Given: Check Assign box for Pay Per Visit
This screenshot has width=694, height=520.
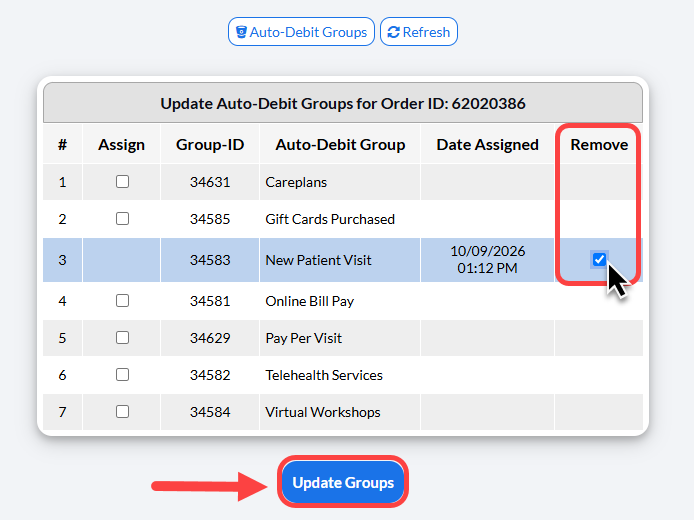Looking at the screenshot, I should click(x=122, y=338).
